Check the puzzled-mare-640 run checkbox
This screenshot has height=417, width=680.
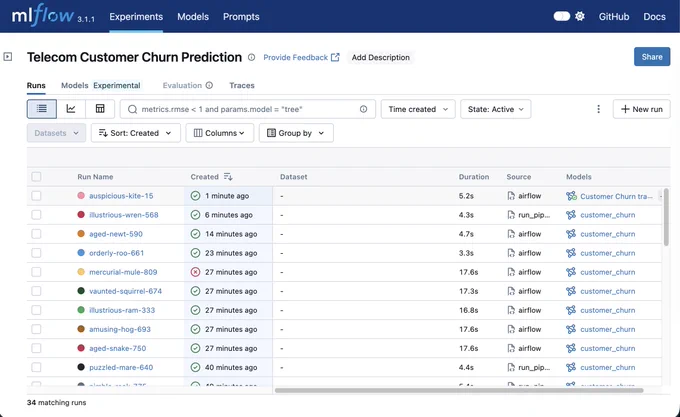(x=36, y=368)
